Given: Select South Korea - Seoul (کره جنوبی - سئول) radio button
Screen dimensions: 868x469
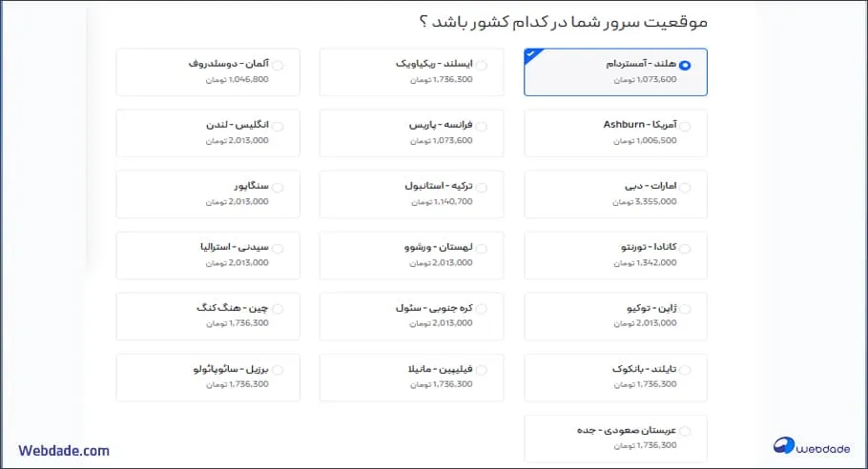Looking at the screenshot, I should (x=482, y=309).
